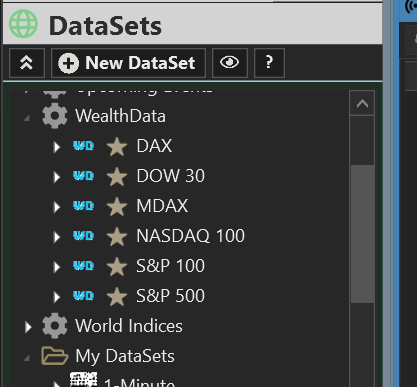Toggle the favorite star for S&P 500
The image size is (417, 387).
[117, 296]
